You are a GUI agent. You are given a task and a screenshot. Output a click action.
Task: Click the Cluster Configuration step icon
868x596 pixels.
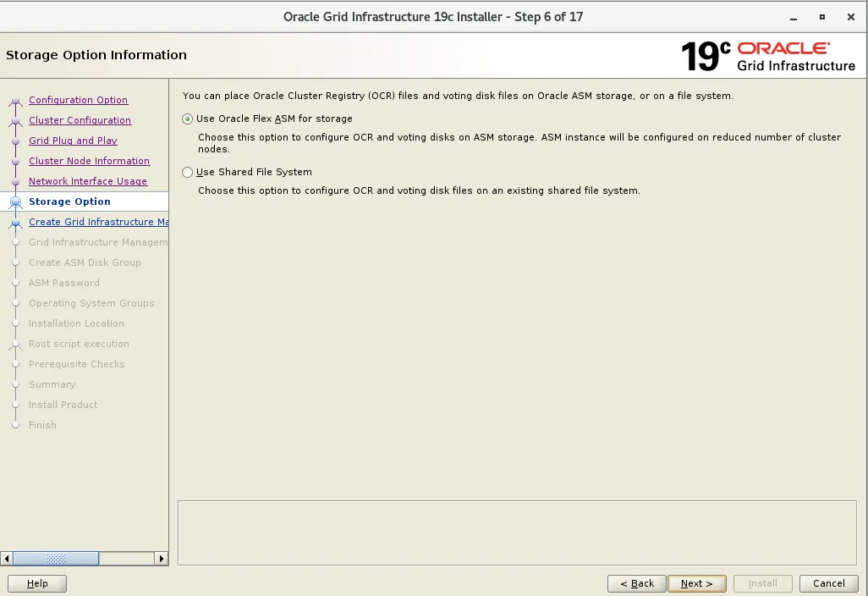16,120
